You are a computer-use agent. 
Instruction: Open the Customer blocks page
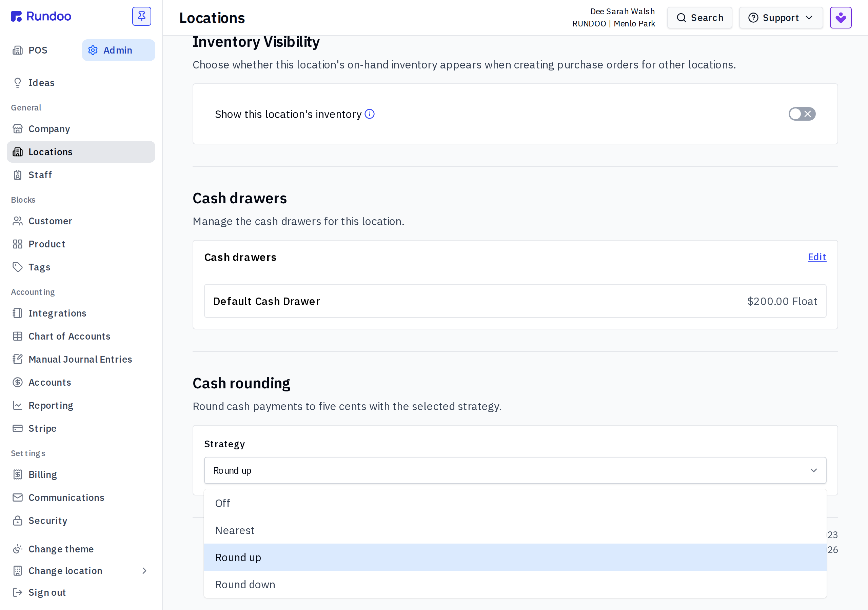(81, 221)
